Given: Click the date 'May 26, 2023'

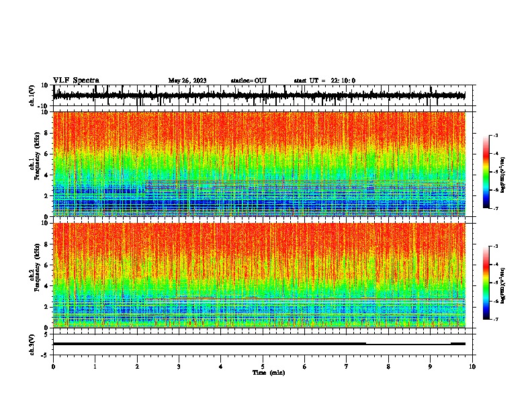Looking at the screenshot, I should point(187,81).
